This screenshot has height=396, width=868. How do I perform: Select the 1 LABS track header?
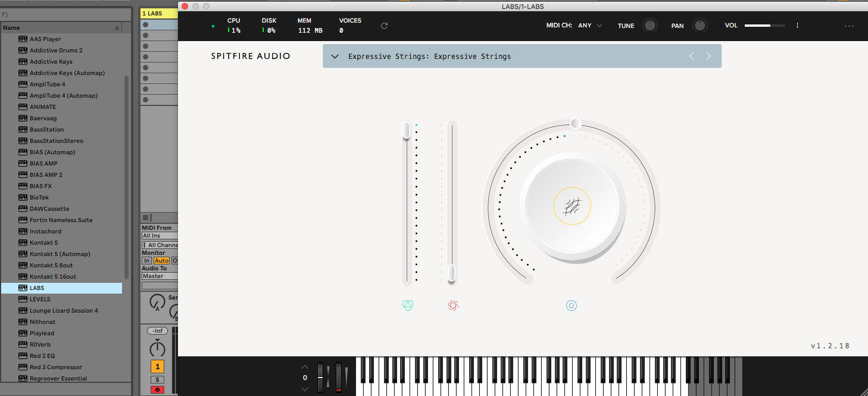[159, 13]
